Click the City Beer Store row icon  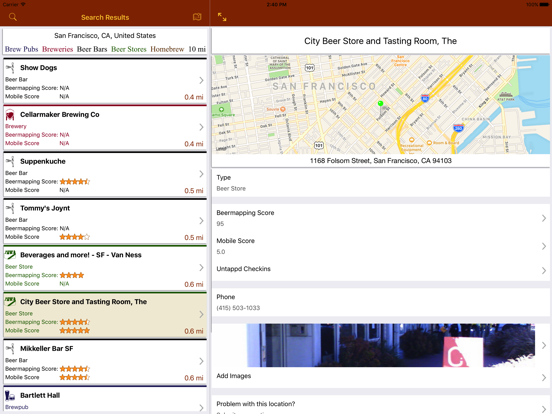tap(10, 301)
